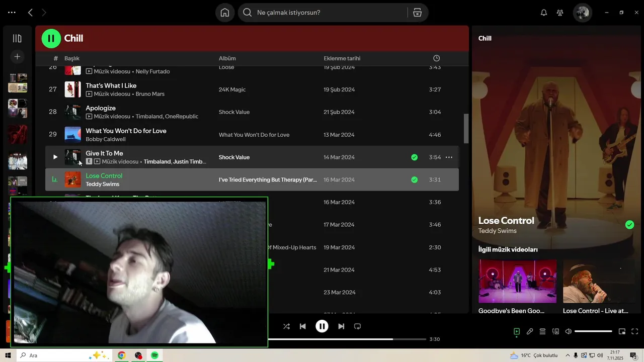Open That's What I Like track link
The height and width of the screenshot is (362, 644).
point(111,85)
